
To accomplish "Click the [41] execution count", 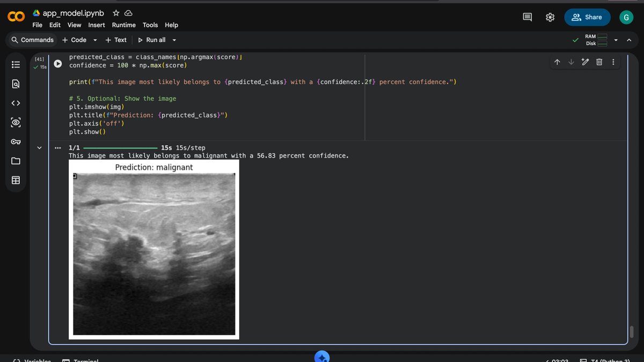I will click(x=39, y=59).
